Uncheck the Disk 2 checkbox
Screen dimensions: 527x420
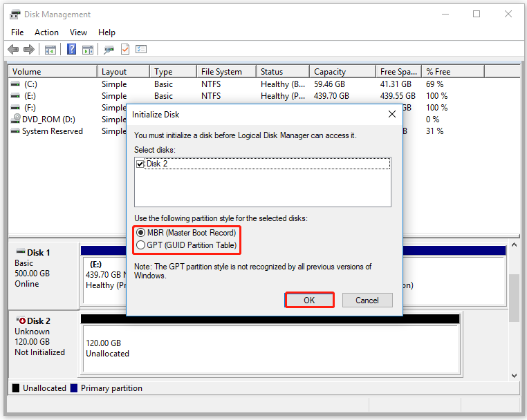140,164
